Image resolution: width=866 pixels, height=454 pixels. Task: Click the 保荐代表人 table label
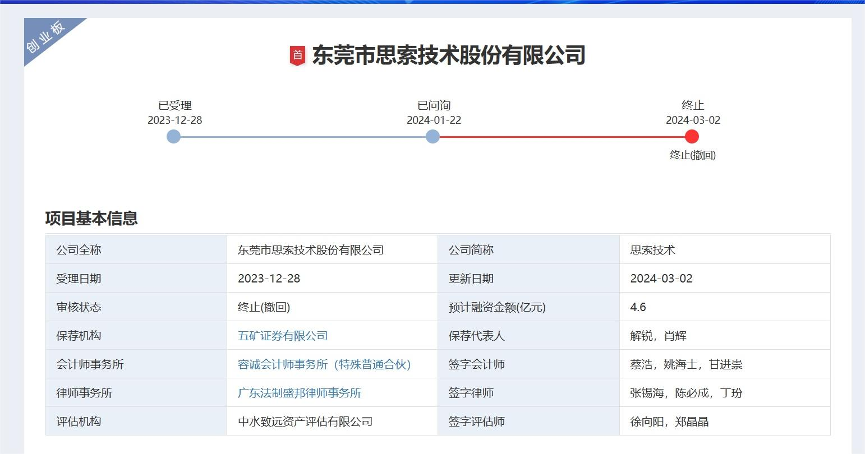click(x=477, y=336)
